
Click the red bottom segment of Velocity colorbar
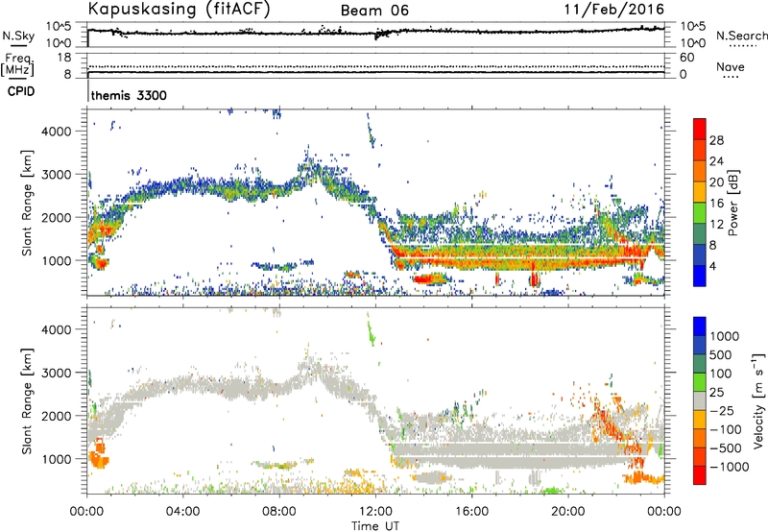700,475
